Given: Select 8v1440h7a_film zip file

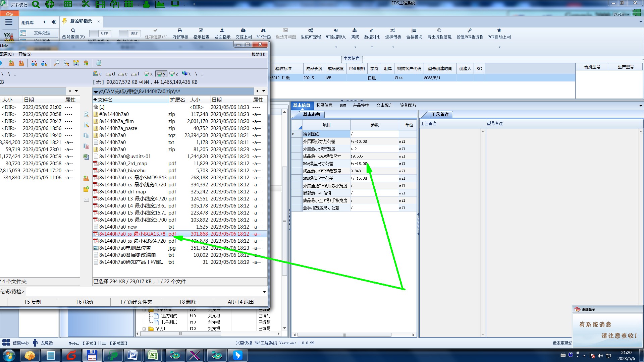Looking at the screenshot, I should point(179,121).
